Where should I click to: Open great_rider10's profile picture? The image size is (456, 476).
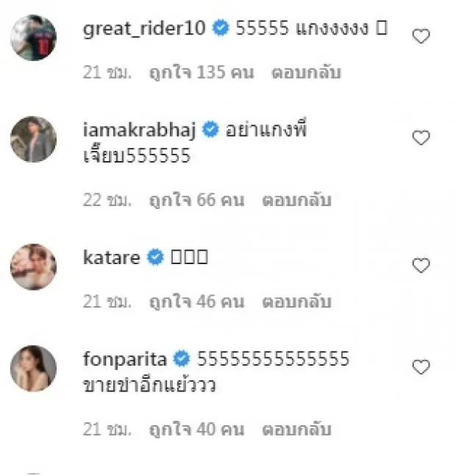(x=33, y=37)
